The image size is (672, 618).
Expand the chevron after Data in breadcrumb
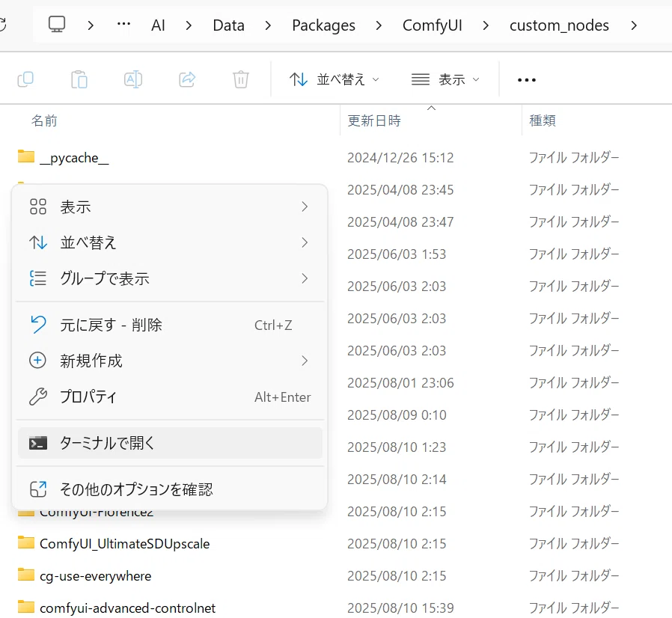pos(269,25)
